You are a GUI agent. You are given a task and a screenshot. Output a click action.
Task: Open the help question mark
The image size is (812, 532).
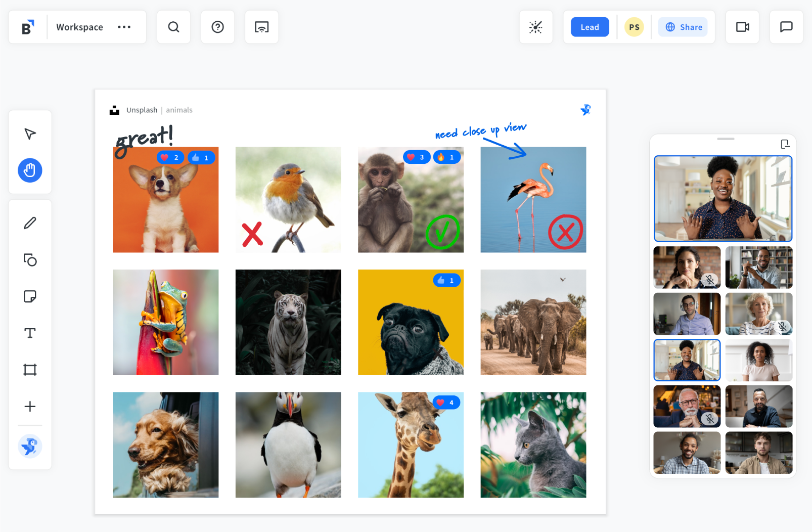coord(217,27)
